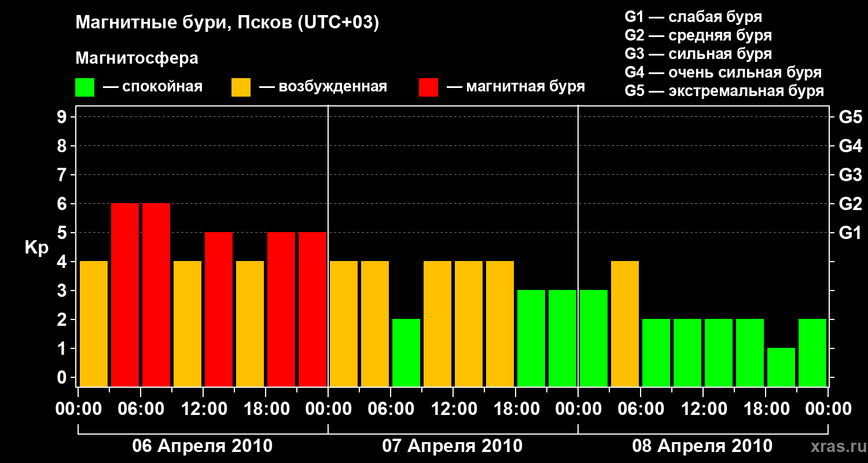The image size is (868, 463).
Task: Click the '06 Апреля 2010' date label
Action: coord(203,446)
